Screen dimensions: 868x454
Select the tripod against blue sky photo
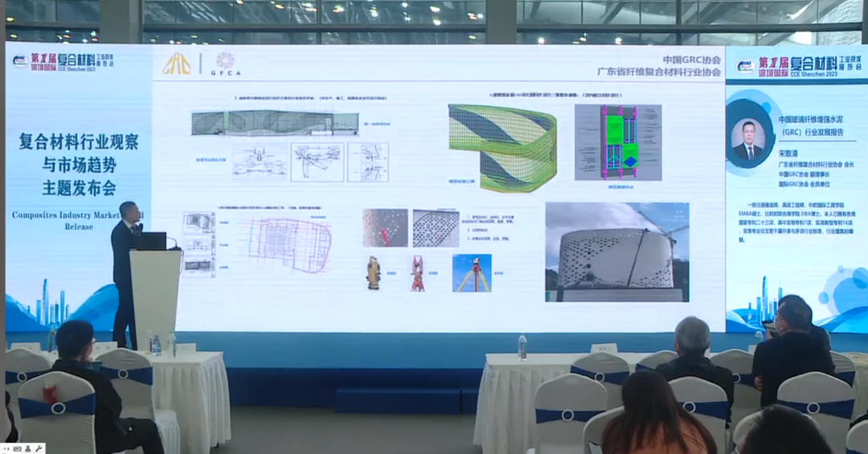pyautogui.click(x=472, y=272)
